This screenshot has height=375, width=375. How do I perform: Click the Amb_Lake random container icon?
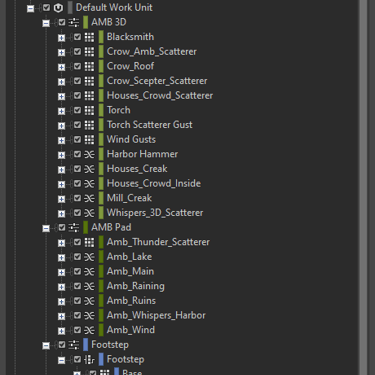click(89, 257)
